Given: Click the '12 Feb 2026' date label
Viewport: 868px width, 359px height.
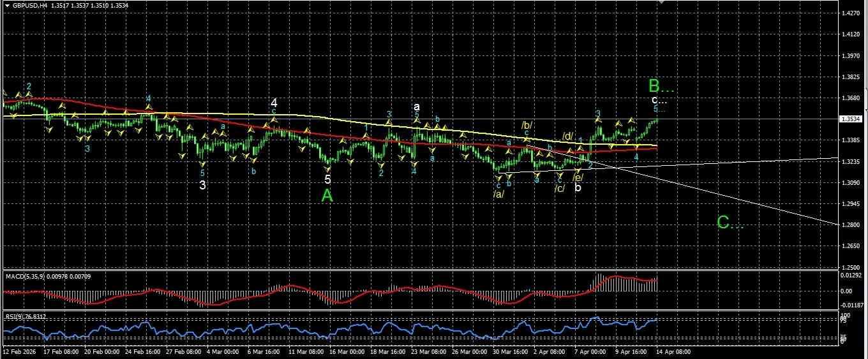Looking at the screenshot, I should [19, 351].
